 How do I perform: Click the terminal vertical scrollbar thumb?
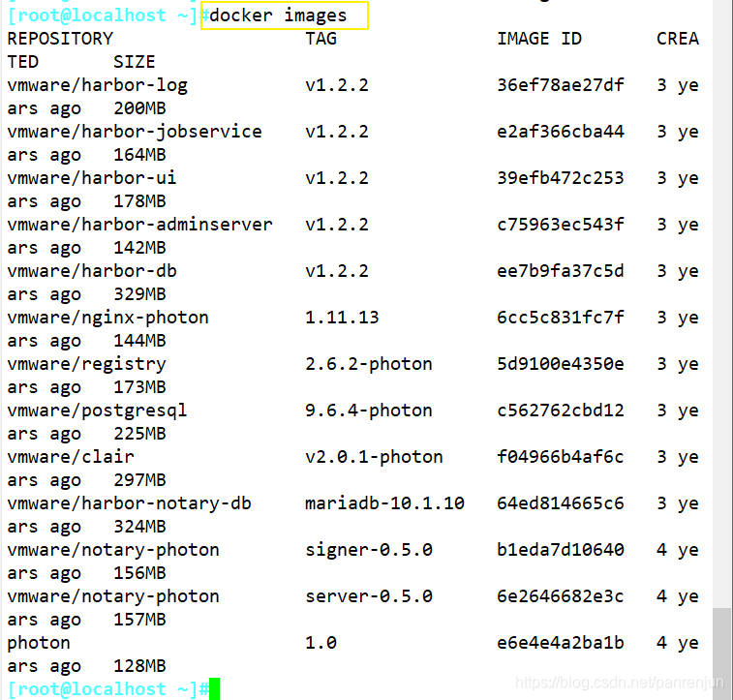click(722, 654)
